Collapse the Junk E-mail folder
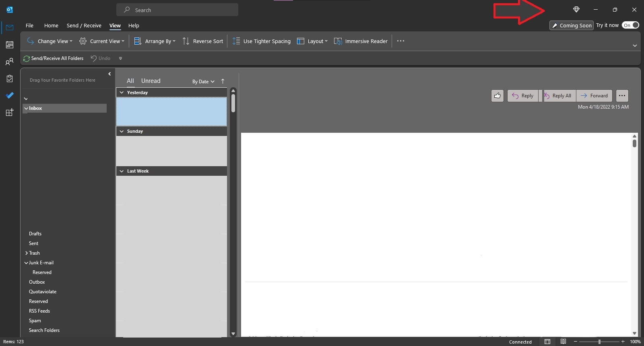Viewport: 644px width, 346px height. [x=26, y=263]
